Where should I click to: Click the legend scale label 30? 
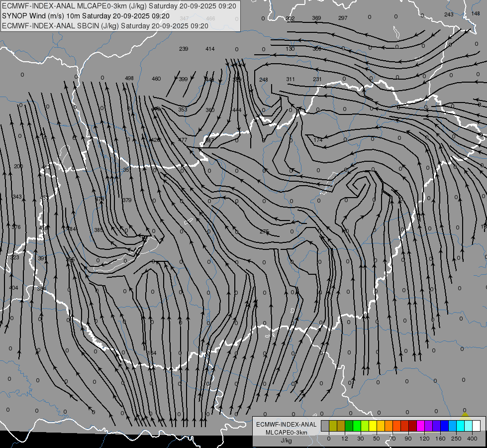pos(360,439)
